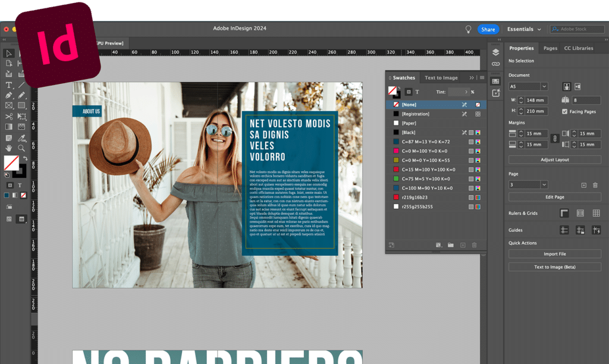The height and width of the screenshot is (364, 609).
Task: Toggle Lock Guides button
Action: click(580, 230)
